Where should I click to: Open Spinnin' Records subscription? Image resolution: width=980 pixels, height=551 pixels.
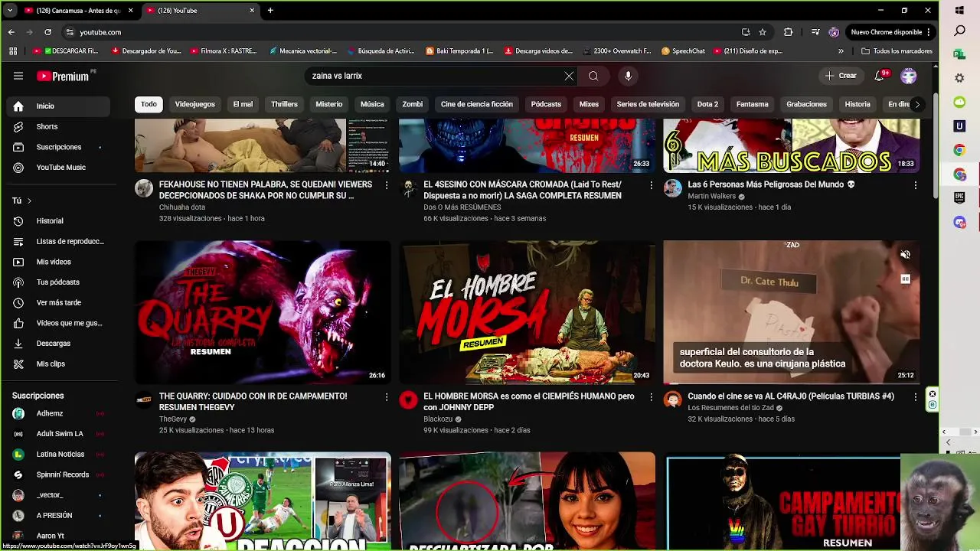coord(58,474)
